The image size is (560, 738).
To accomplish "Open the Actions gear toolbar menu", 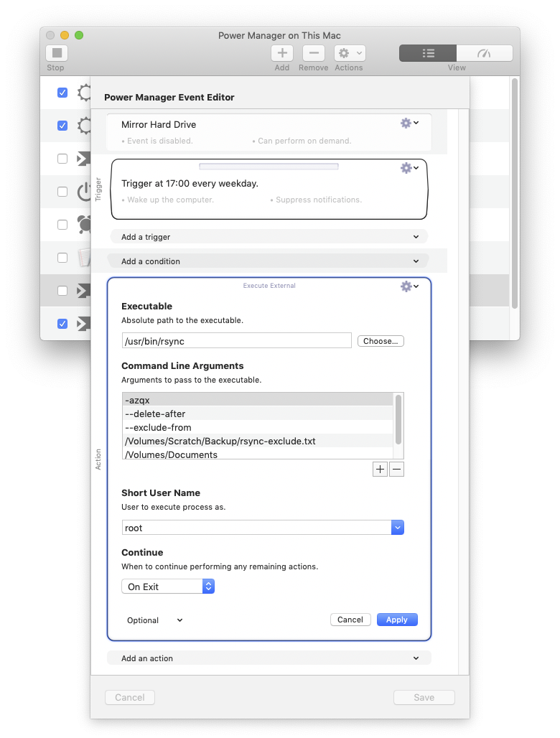I will tap(350, 52).
